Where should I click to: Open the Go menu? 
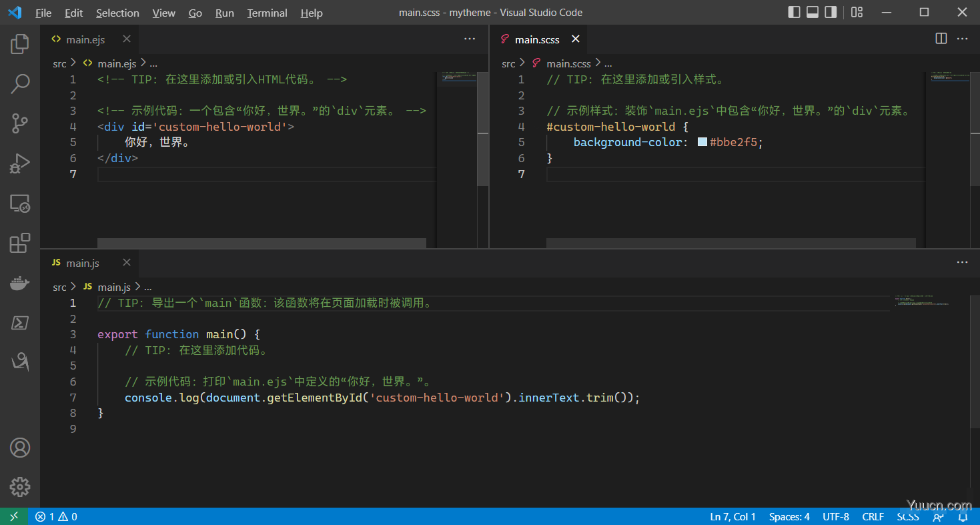click(195, 13)
